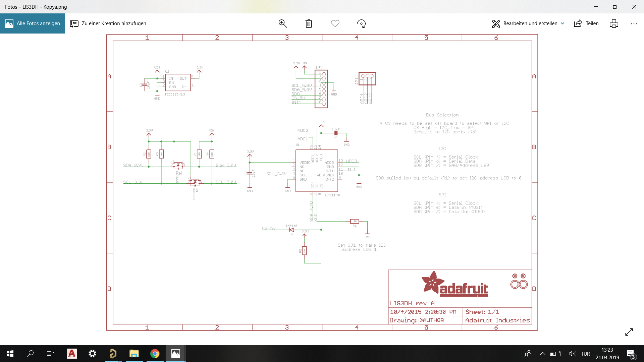Click the schematic image in the viewer
Screen dimensions: 644x362
pyautogui.click(x=322, y=182)
